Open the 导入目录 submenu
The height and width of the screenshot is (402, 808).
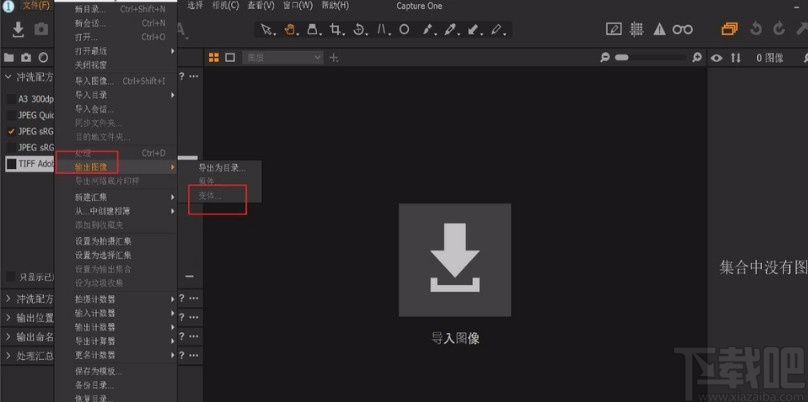116,95
